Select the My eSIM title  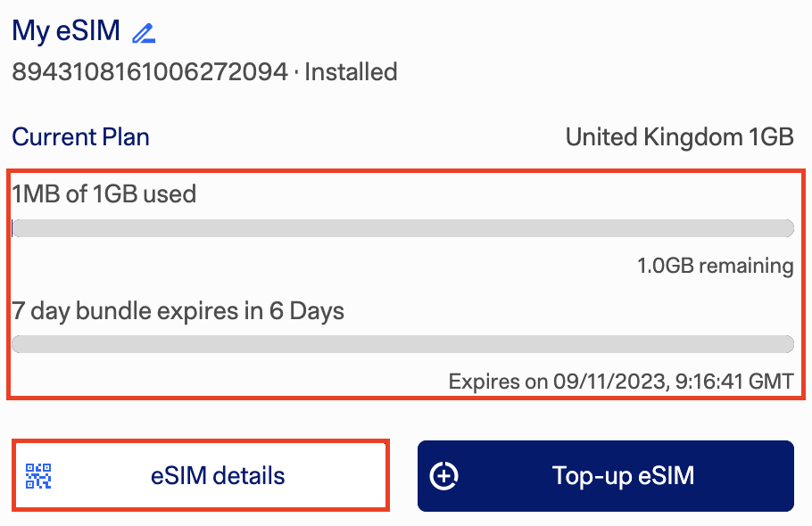[66, 31]
